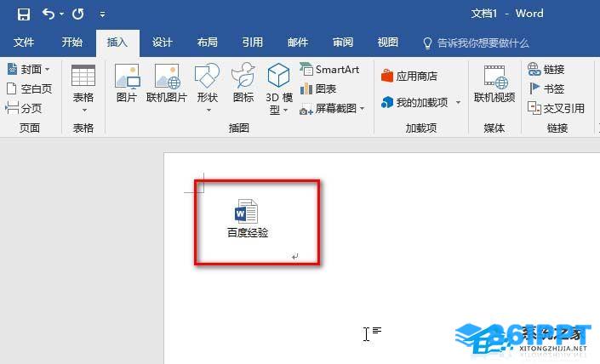Select the embedded 百度经验 Word object
600x364 pixels.
click(247, 219)
